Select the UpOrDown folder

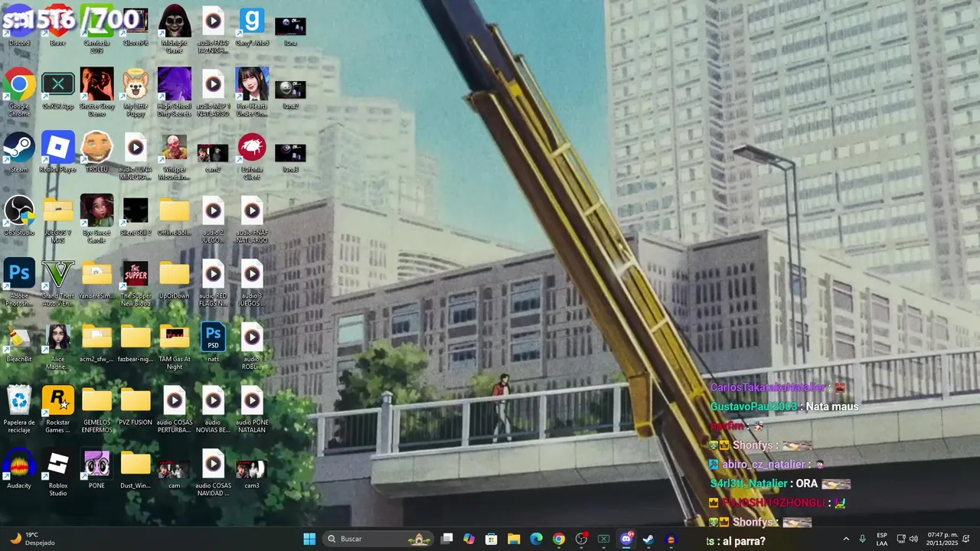click(x=175, y=279)
